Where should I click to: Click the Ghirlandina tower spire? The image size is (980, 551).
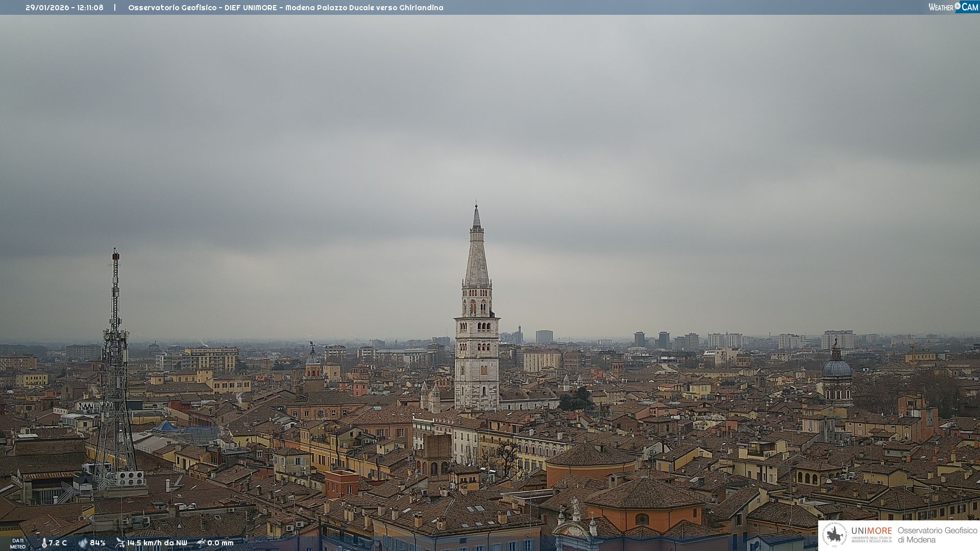[477, 255]
